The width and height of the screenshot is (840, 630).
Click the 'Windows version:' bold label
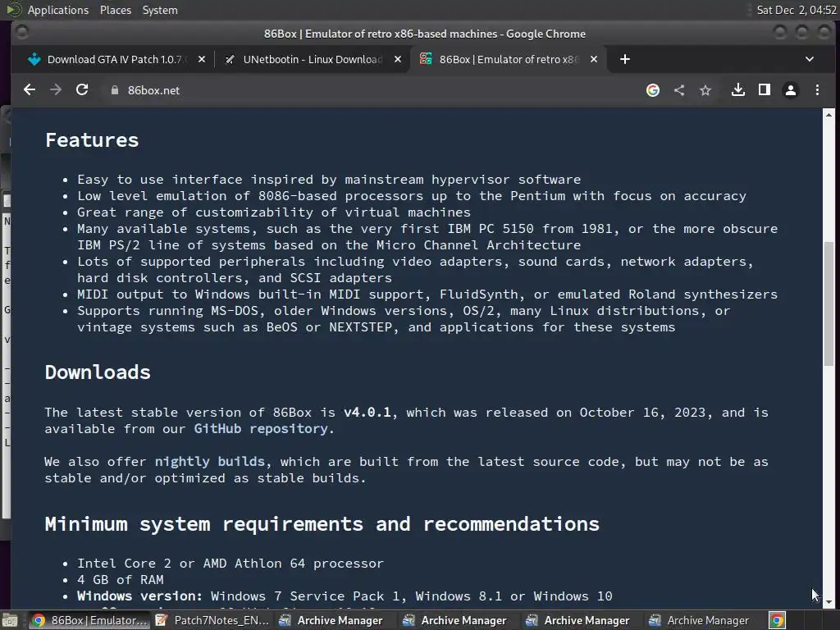[x=139, y=596]
